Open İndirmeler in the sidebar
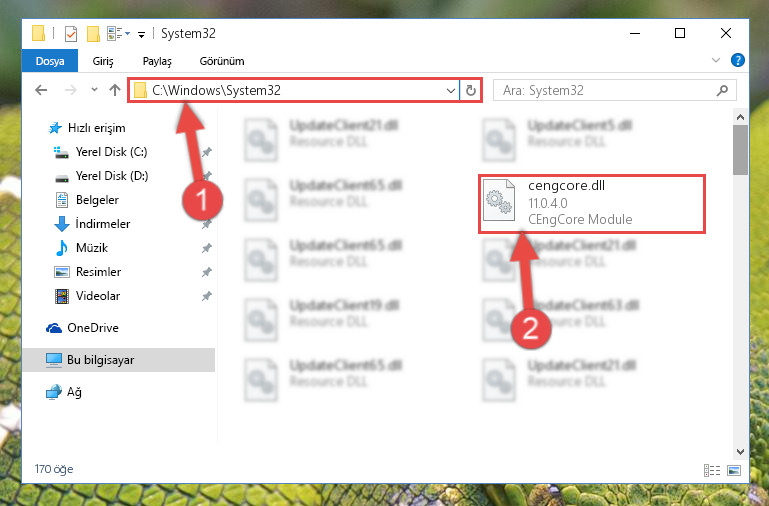The height and width of the screenshot is (506, 769). tap(103, 224)
